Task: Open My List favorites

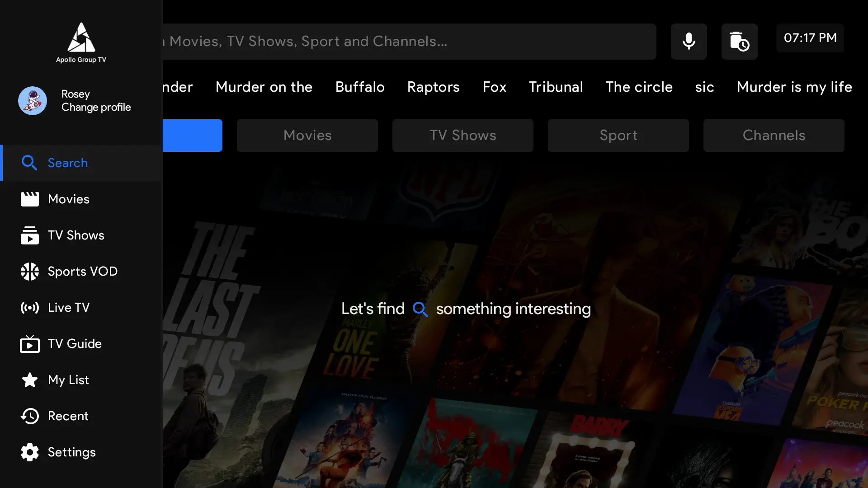Action: [x=68, y=380]
